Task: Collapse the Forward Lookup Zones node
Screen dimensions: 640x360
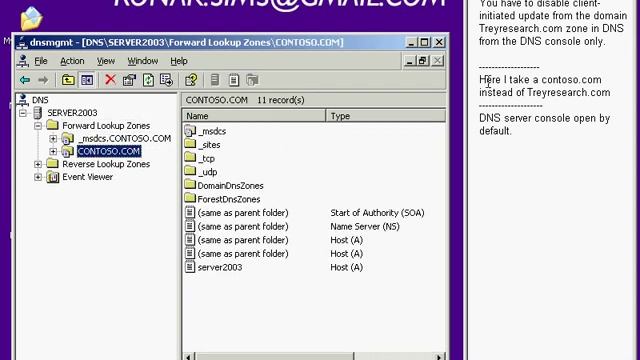Action: point(38,126)
